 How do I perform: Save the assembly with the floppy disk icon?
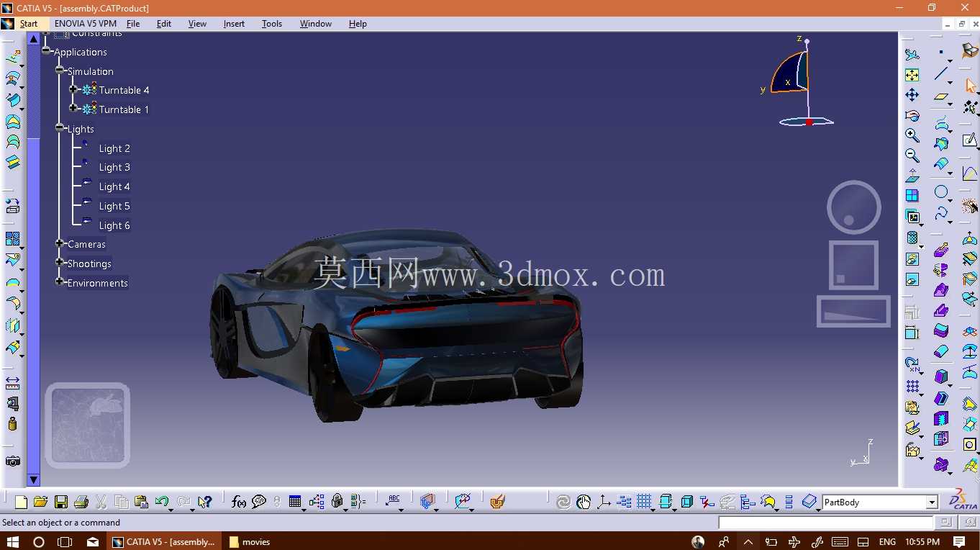pyautogui.click(x=61, y=502)
